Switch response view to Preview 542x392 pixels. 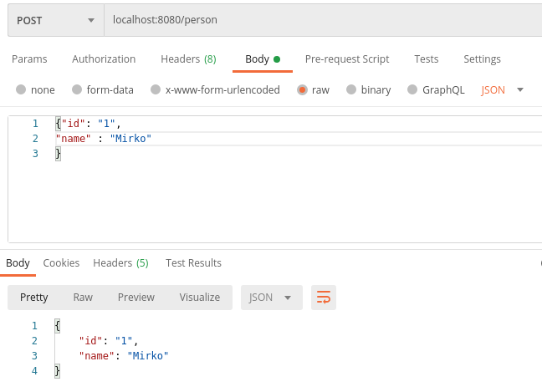(x=136, y=298)
